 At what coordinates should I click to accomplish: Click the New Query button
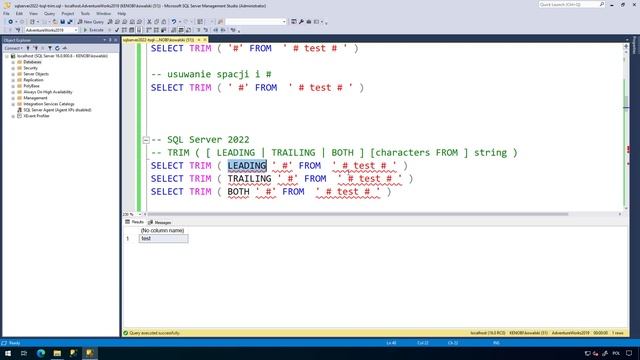click(91, 22)
